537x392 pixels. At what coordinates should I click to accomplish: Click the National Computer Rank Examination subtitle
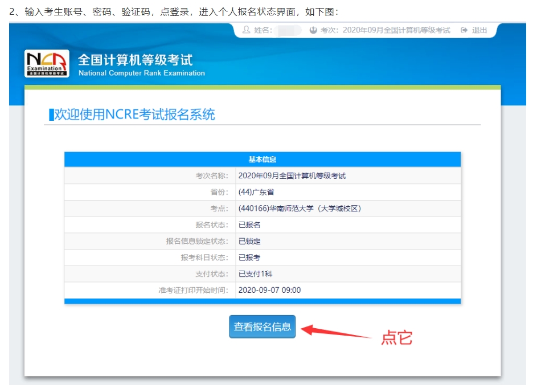141,73
